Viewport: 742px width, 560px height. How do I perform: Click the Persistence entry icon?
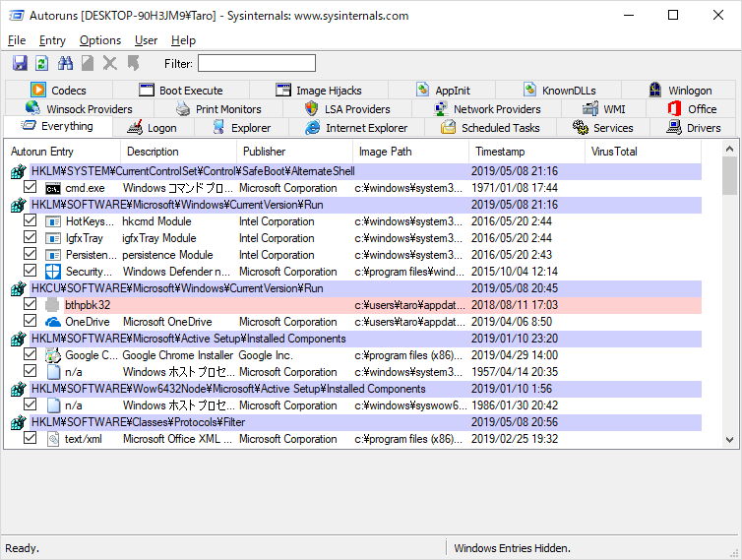[52, 255]
